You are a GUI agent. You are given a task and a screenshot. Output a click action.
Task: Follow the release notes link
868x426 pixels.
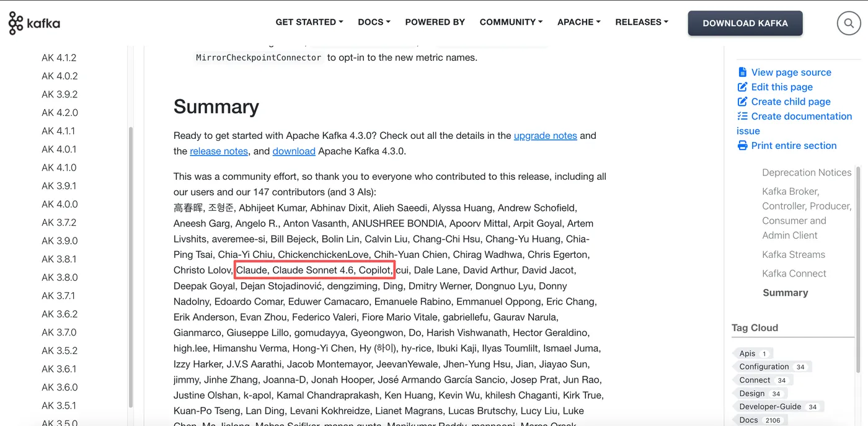click(x=219, y=151)
